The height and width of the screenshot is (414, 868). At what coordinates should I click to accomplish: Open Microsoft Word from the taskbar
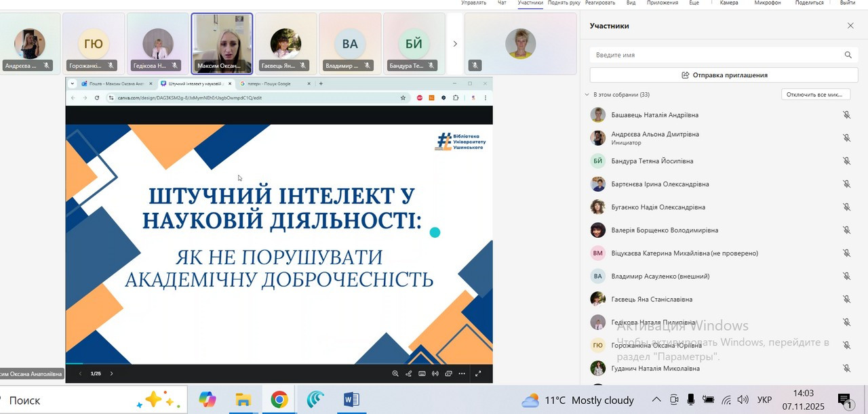click(351, 400)
